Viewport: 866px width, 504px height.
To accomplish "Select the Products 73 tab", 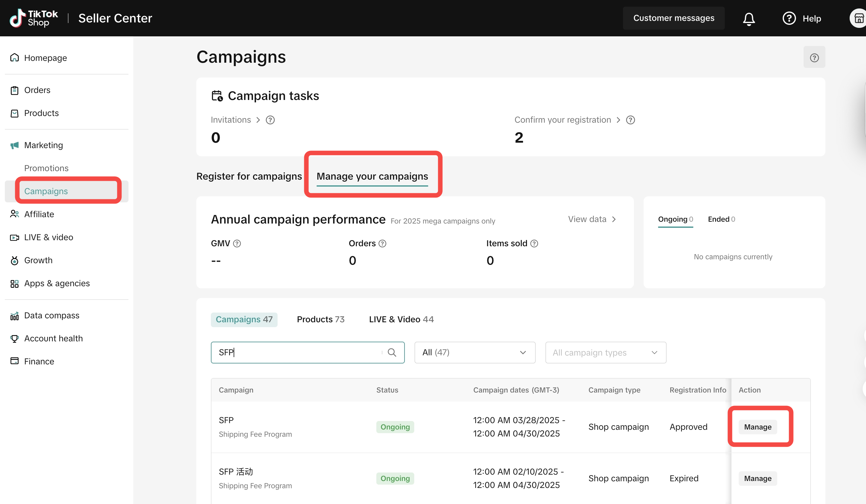I will click(320, 320).
